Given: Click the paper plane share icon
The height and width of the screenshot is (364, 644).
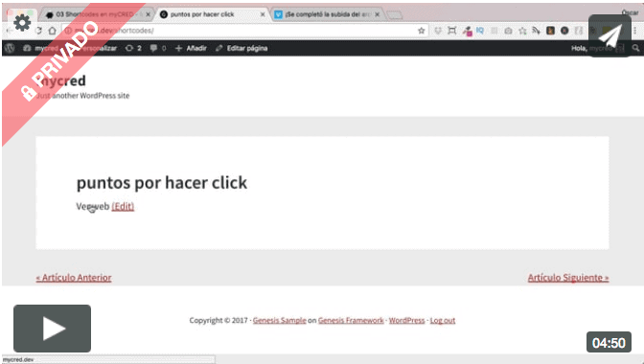Looking at the screenshot, I should 609,35.
